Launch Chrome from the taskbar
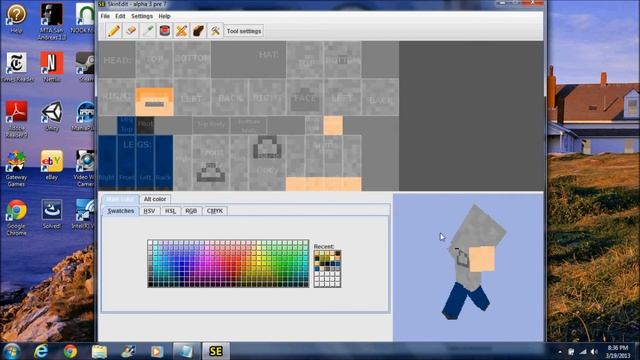The image size is (640, 360). (70, 351)
